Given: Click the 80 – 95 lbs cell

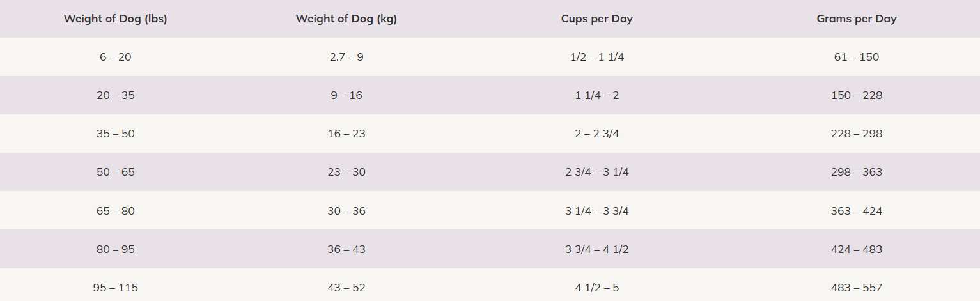Looking at the screenshot, I should (x=115, y=249).
